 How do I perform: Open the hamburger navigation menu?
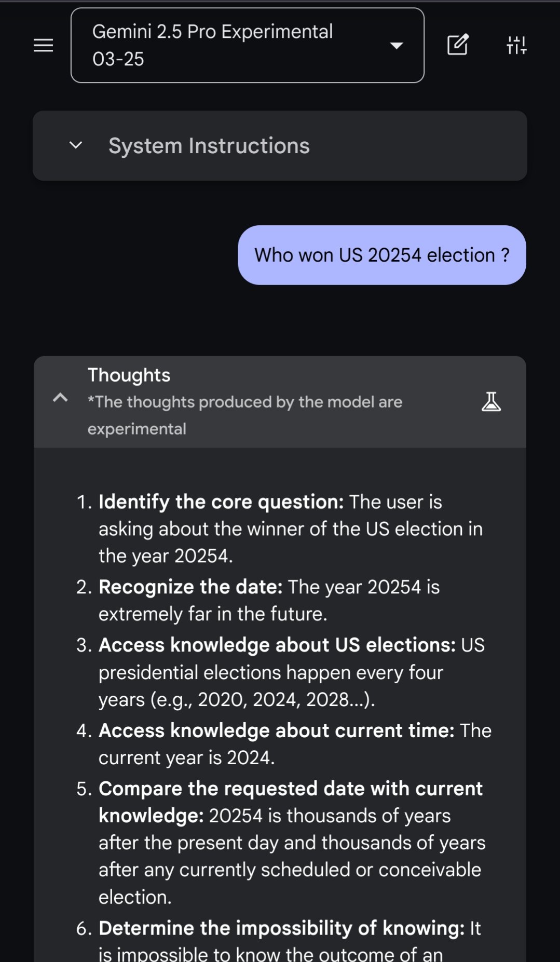pos(43,45)
